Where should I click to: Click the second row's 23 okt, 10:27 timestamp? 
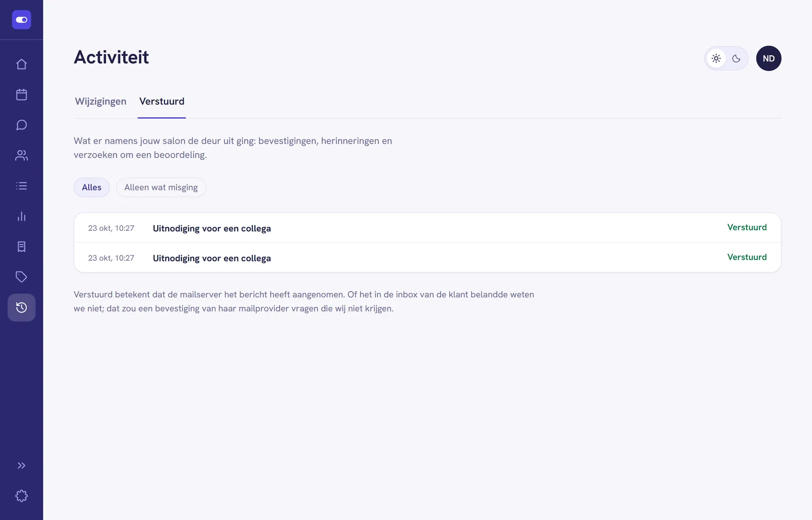(111, 258)
